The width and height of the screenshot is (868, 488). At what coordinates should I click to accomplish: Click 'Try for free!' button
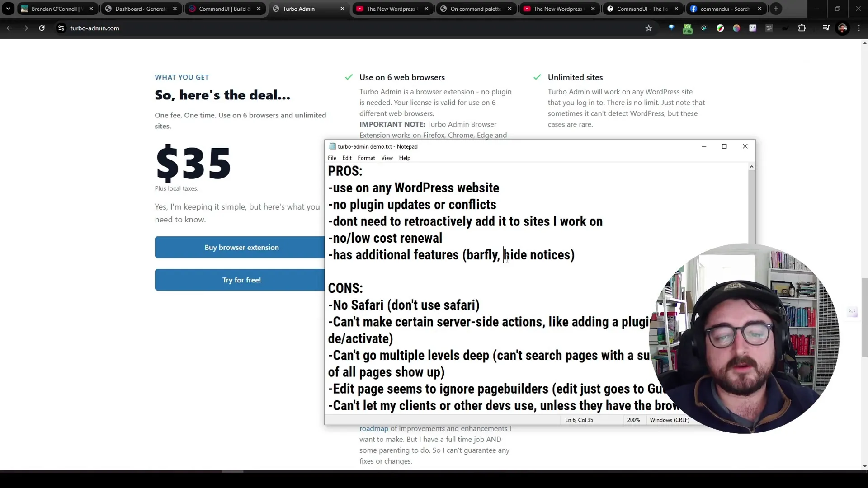click(241, 280)
